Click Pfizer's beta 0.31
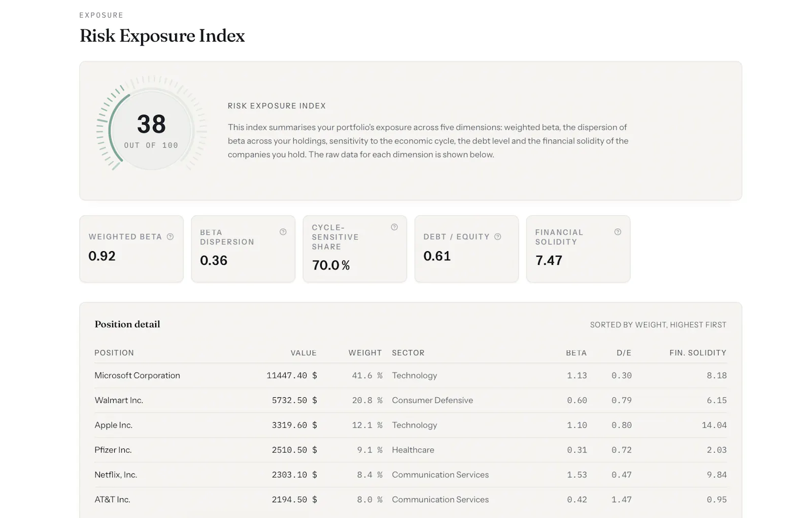This screenshot has width=812, height=518. (577, 450)
